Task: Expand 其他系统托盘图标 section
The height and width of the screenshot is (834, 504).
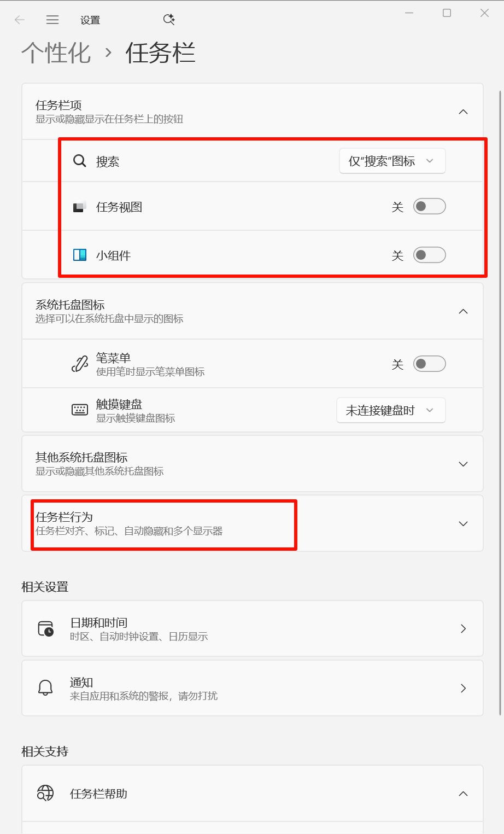Action: pos(253,464)
